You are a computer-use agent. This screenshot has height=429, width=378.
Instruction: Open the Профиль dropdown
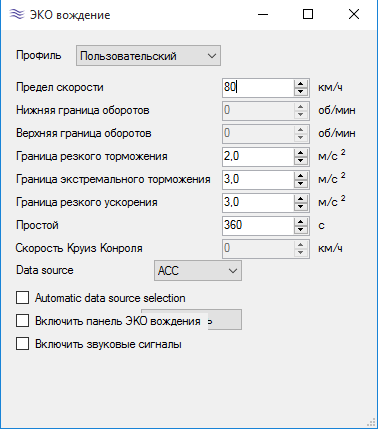(x=148, y=56)
